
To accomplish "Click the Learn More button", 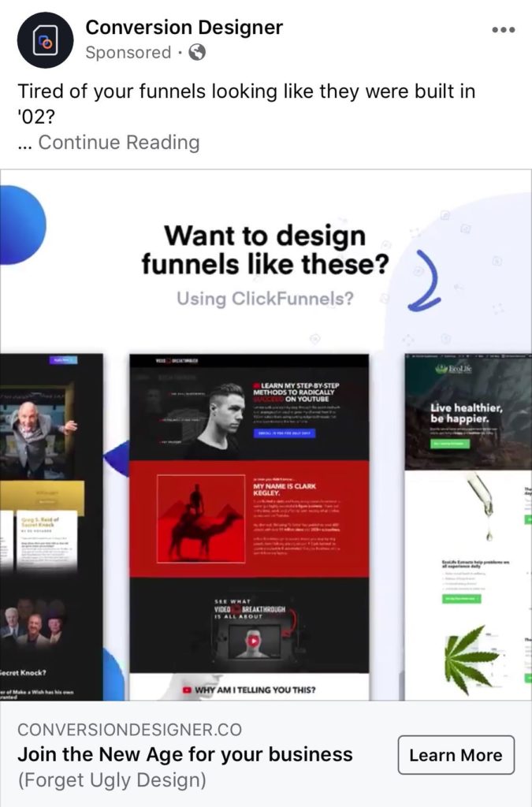I will pyautogui.click(x=456, y=755).
